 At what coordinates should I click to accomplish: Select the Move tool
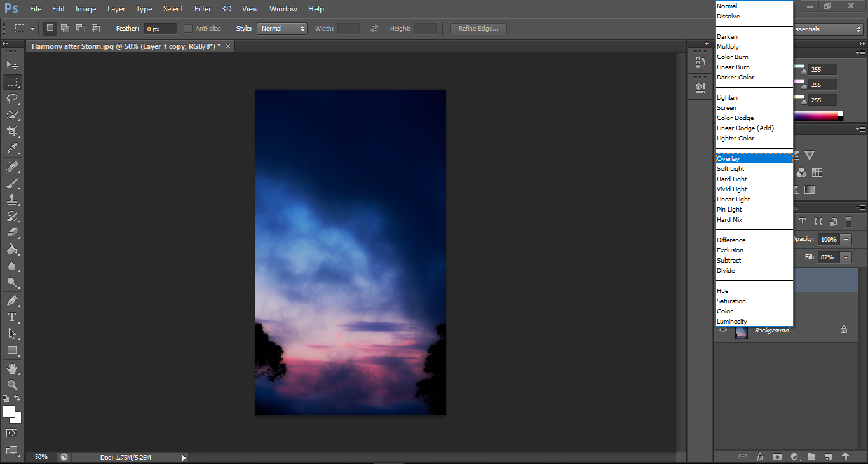[x=12, y=65]
